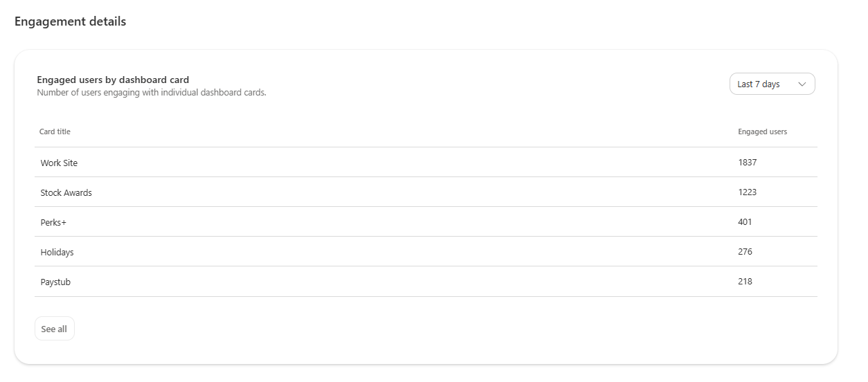Image resolution: width=868 pixels, height=382 pixels.
Task: Select the Stock Awards row
Action: click(426, 192)
